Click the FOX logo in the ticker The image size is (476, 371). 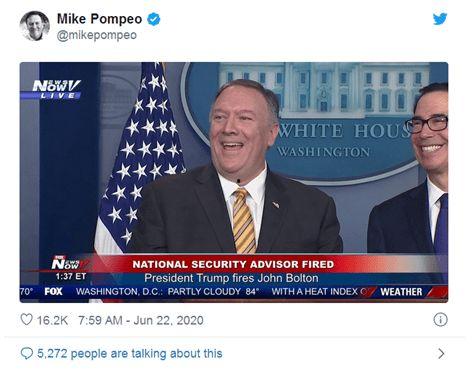[53, 291]
